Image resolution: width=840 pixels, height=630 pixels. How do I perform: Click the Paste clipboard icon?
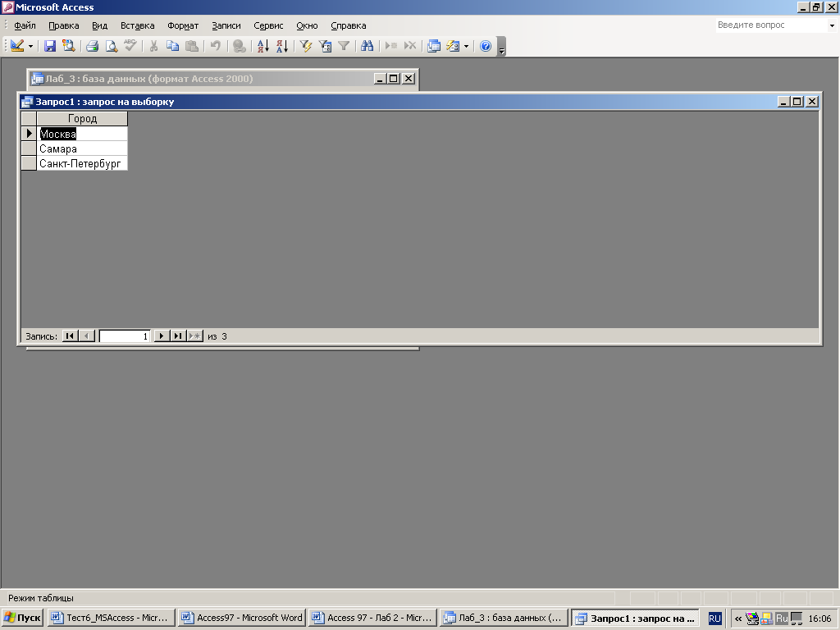click(191, 46)
